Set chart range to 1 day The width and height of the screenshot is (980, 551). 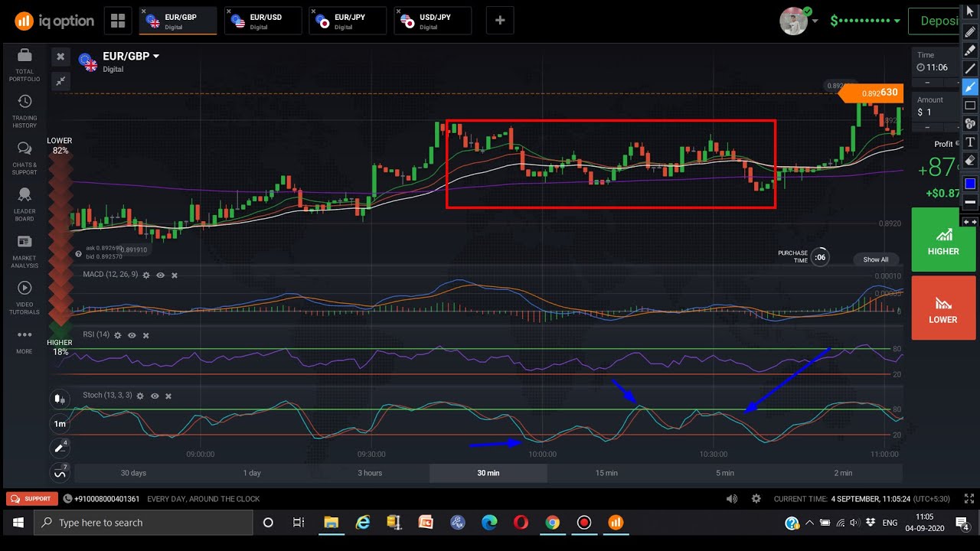point(252,473)
